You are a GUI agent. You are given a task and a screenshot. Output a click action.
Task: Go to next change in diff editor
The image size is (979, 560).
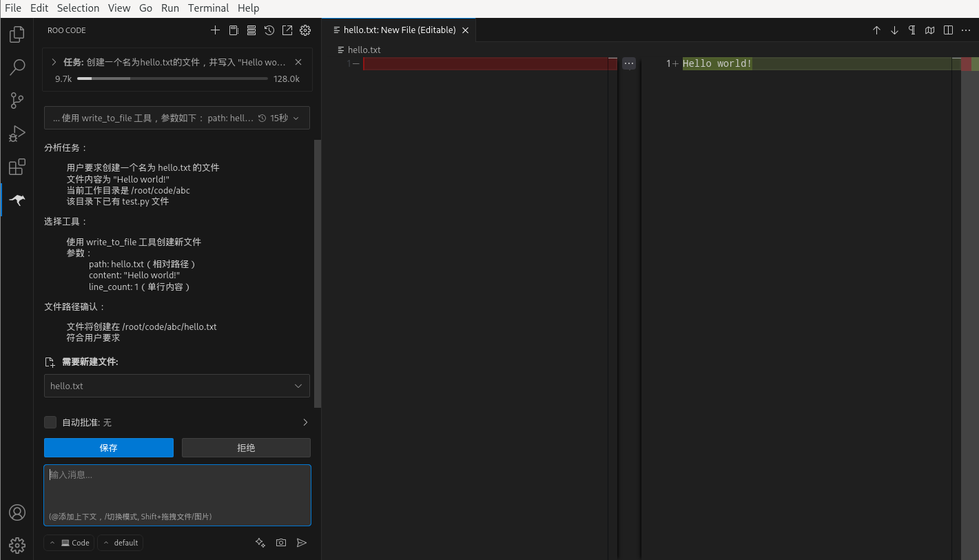click(894, 30)
